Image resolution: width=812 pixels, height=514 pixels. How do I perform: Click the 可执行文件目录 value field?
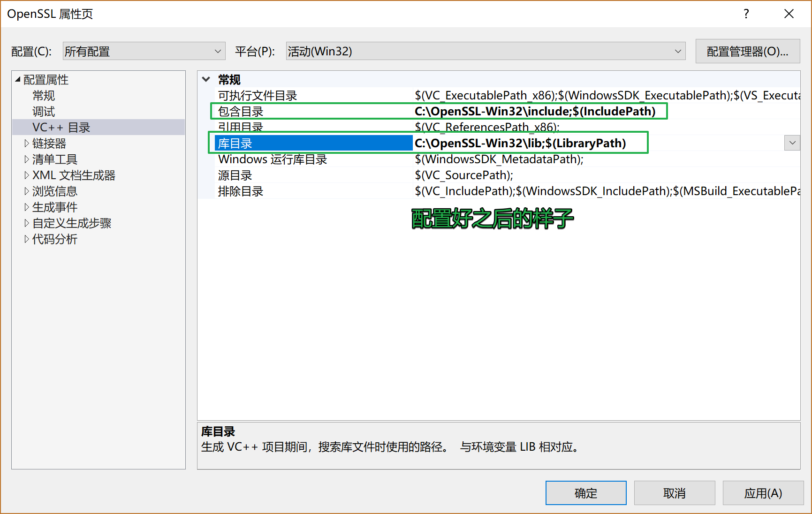pyautogui.click(x=605, y=96)
